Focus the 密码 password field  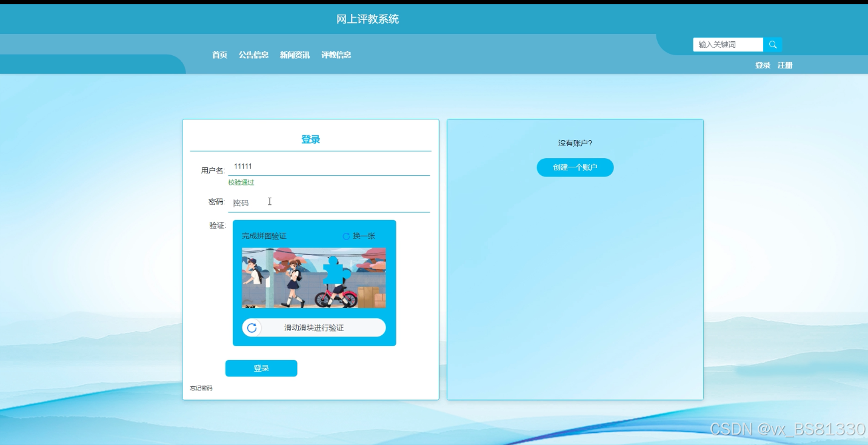[x=329, y=203]
